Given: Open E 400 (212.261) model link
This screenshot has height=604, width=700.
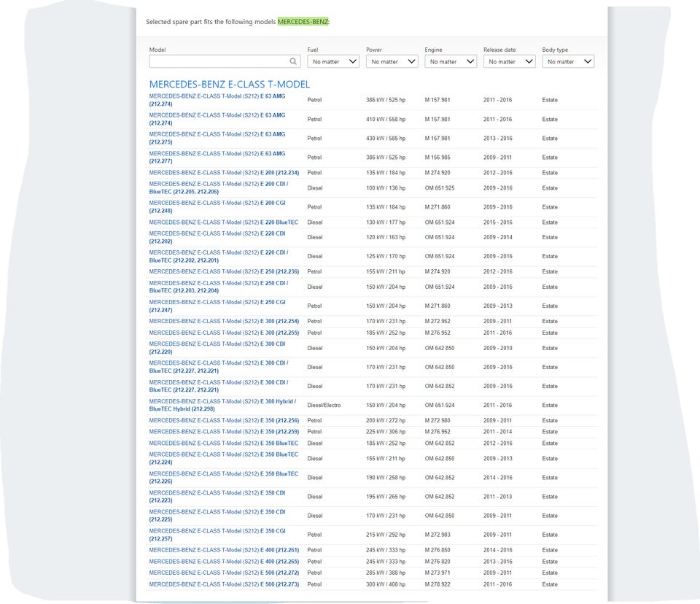Looking at the screenshot, I should point(224,550).
